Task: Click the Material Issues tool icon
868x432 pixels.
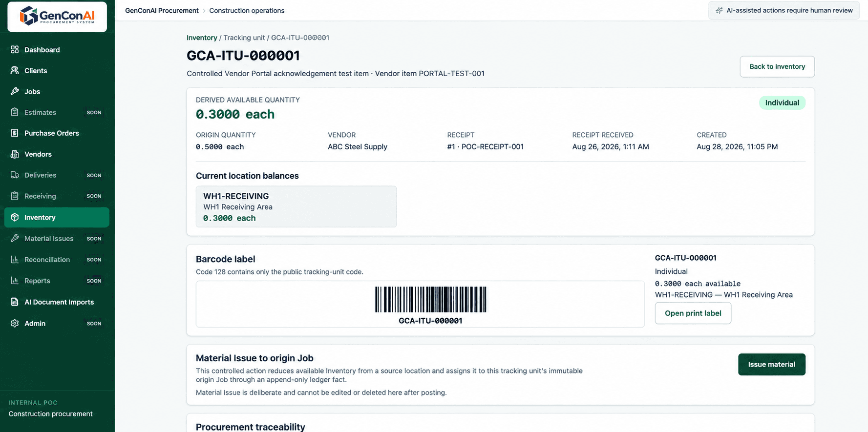Action: pos(15,238)
